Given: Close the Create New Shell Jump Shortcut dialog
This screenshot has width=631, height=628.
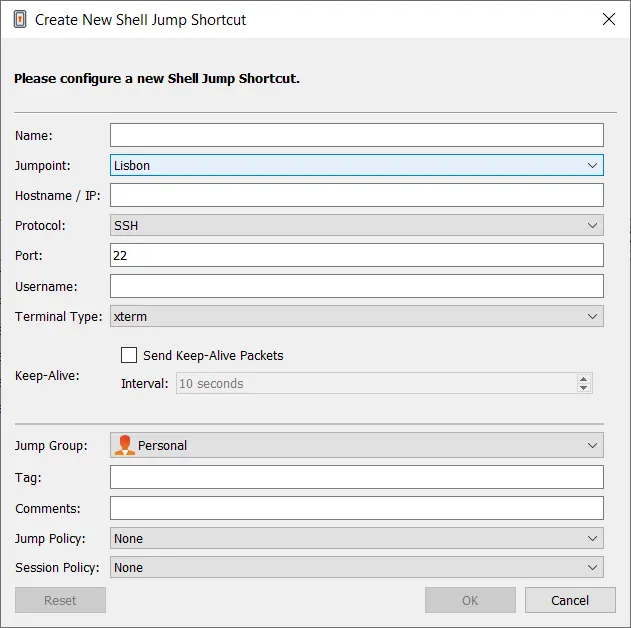Looking at the screenshot, I should (x=609, y=19).
